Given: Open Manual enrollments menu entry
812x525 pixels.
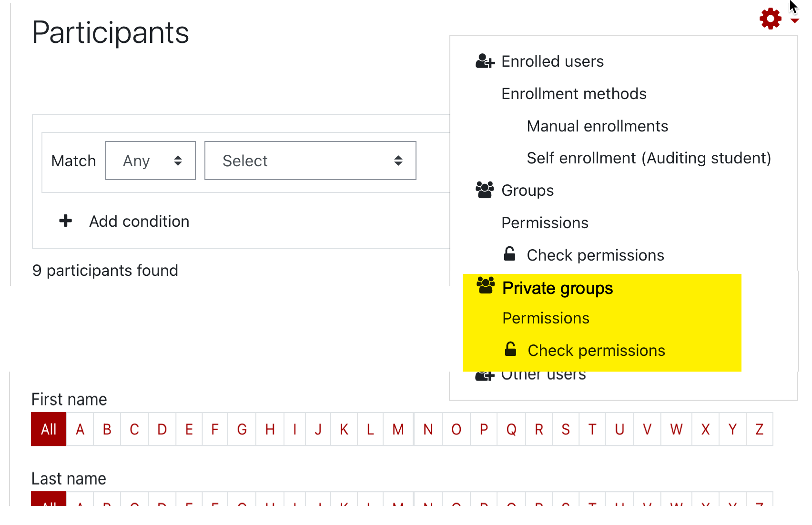Looking at the screenshot, I should pyautogui.click(x=597, y=126).
